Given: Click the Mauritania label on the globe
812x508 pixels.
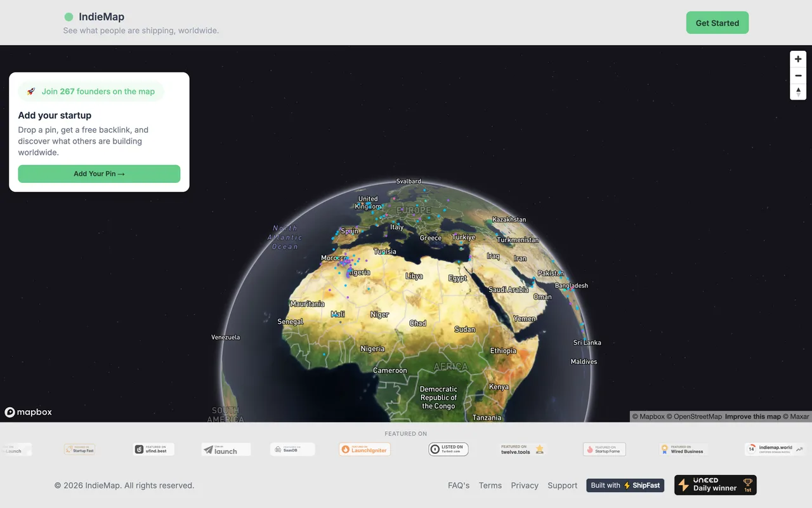Looking at the screenshot, I should click(x=307, y=304).
